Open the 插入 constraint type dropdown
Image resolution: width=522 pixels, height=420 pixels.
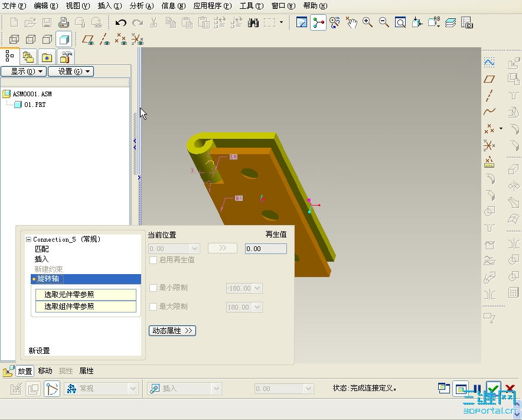[216, 389]
